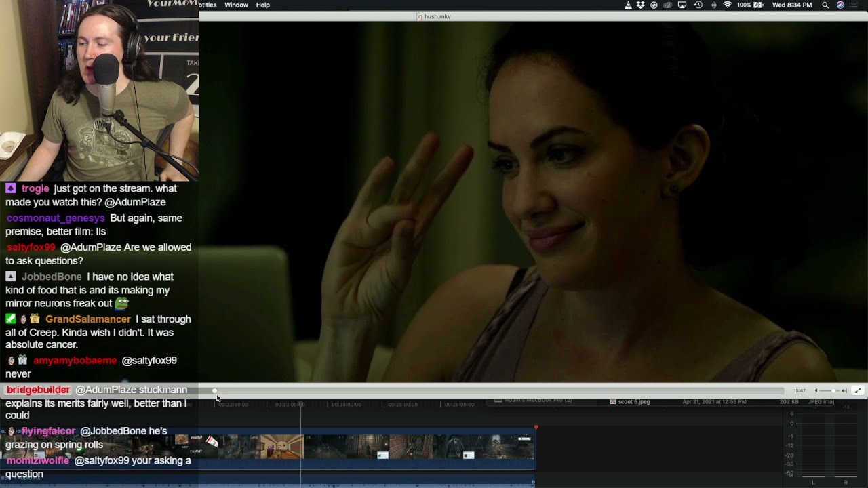Click the loud speaker icon for max volume
Image resolution: width=868 pixels, height=488 pixels.
click(x=844, y=391)
